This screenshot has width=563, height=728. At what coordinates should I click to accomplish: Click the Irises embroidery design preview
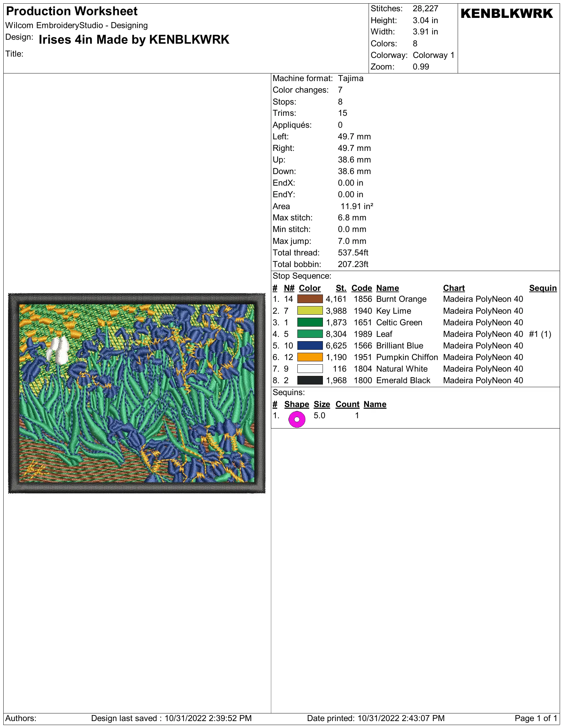pyautogui.click(x=137, y=393)
